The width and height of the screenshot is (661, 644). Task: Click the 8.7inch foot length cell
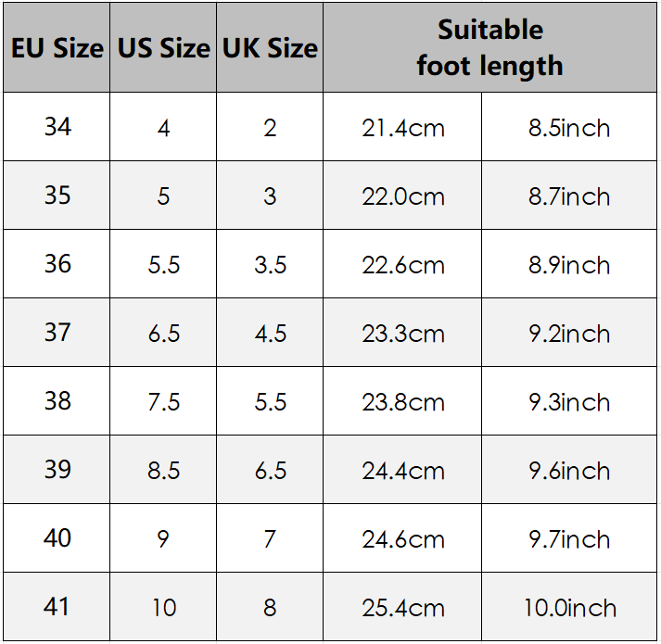click(569, 196)
